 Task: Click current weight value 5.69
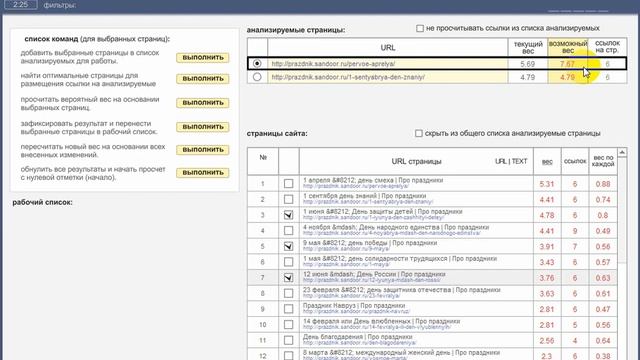pos(527,64)
